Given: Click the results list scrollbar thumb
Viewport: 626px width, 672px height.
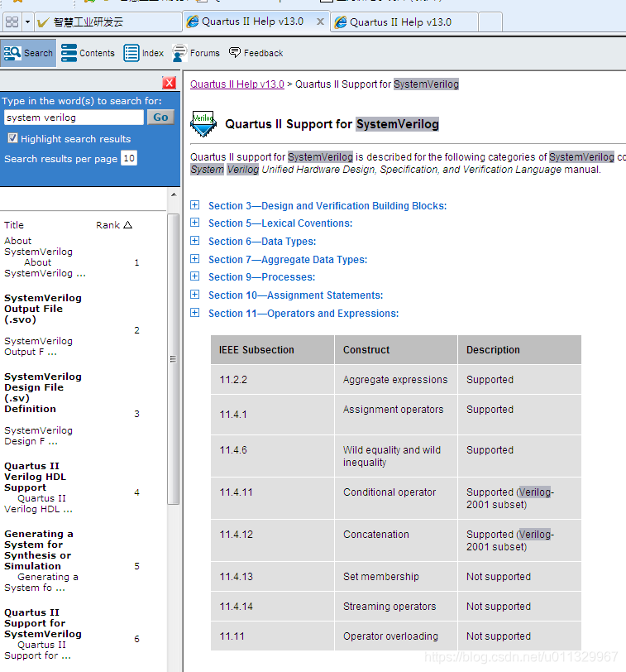Looking at the screenshot, I should [173, 359].
